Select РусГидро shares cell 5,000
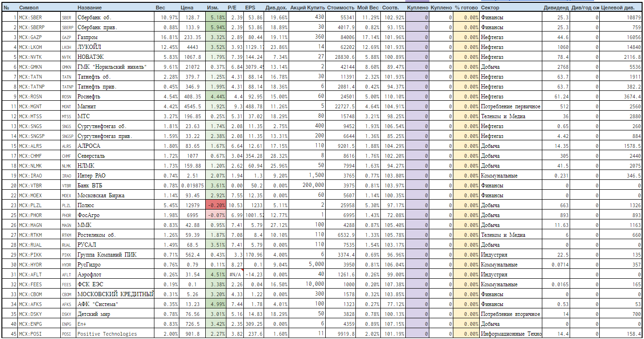Image resolution: width=644 pixels, height=339 pixels. 307,265
